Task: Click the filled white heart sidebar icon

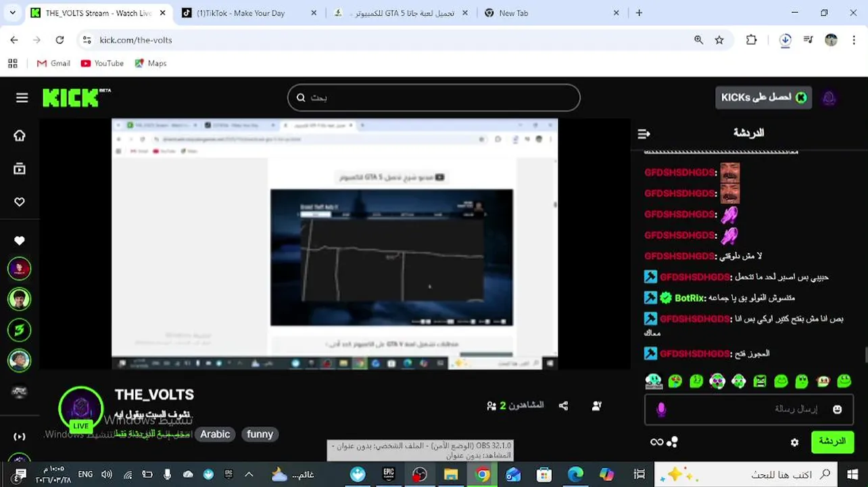Action: coord(20,241)
